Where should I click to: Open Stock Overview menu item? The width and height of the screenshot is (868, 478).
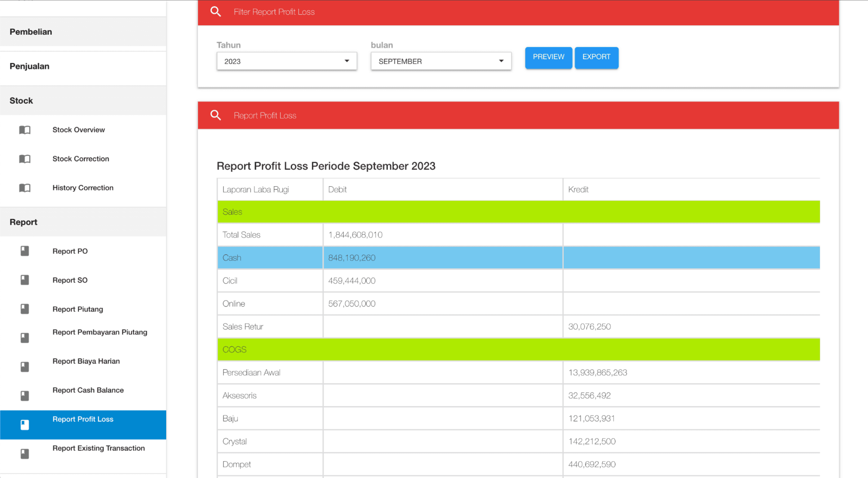(x=83, y=130)
